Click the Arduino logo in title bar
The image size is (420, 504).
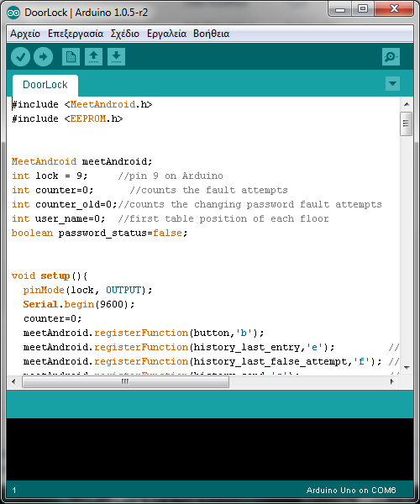(13, 13)
